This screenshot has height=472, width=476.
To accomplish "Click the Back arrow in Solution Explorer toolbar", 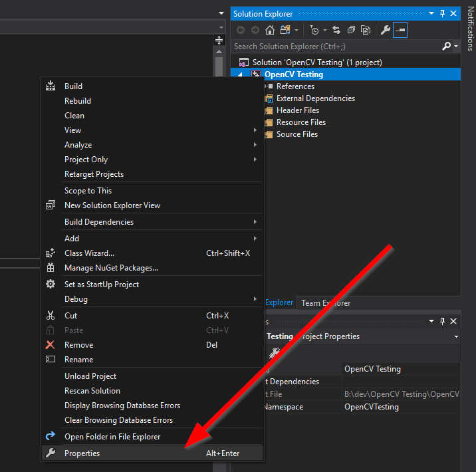I will 241,30.
